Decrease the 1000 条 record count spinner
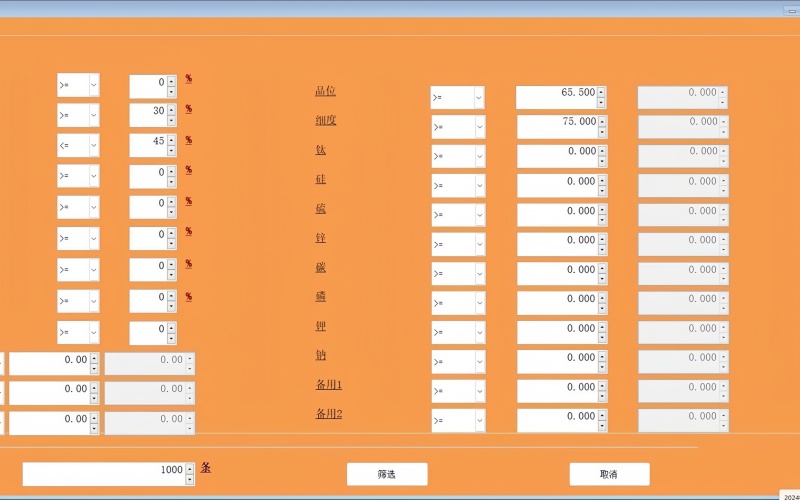 pyautogui.click(x=190, y=479)
